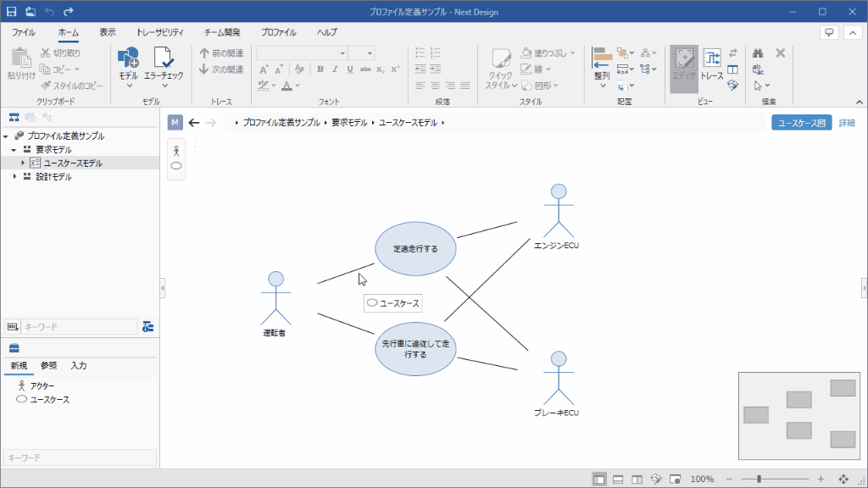
Task: Expand the ユースケースモデル tree node
Action: [x=23, y=163]
